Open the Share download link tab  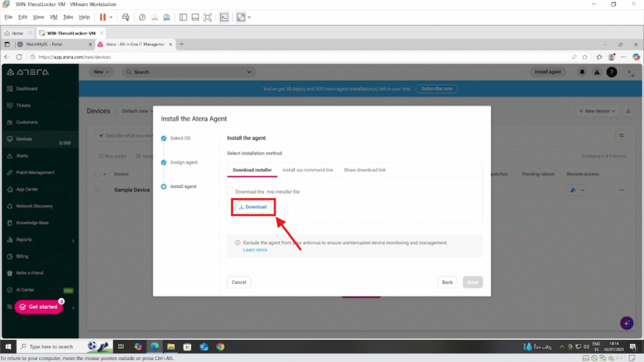tap(365, 170)
